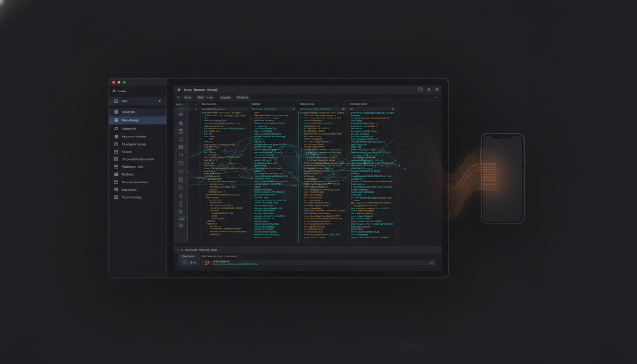Click the round chevron button ending the bottom panel row
The height and width of the screenshot is (364, 637).
point(432,263)
